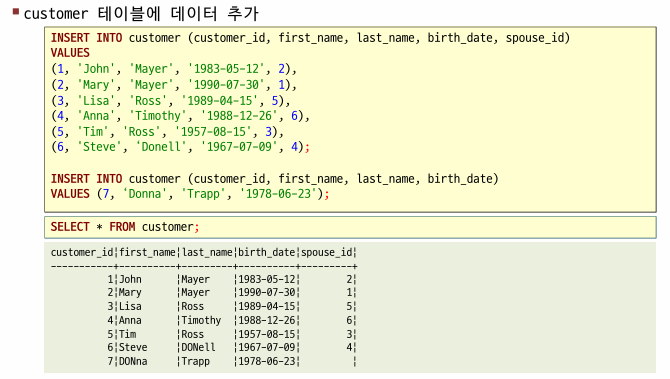
Task: Click the code line for John Mayer '1983-05-12'
Action: [173, 69]
